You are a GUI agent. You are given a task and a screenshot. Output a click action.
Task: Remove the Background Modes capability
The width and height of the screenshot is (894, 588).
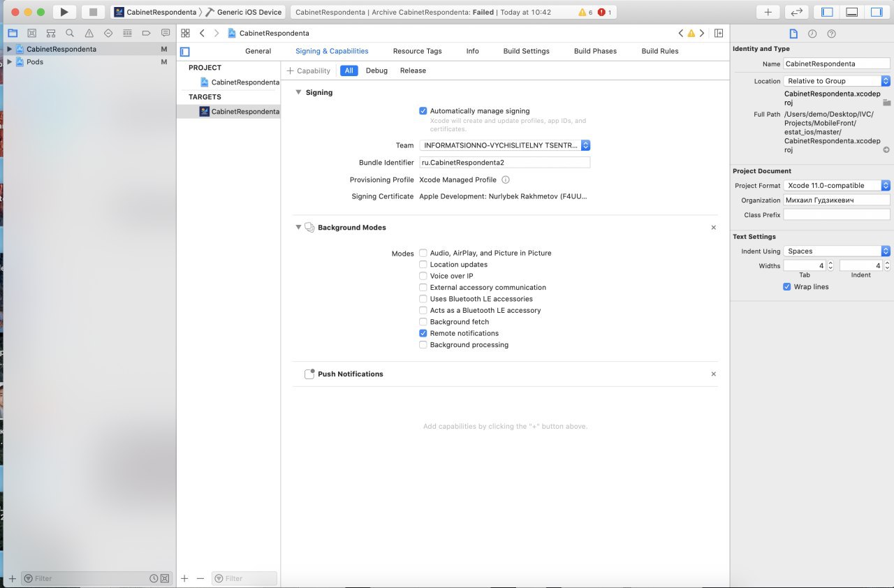click(713, 228)
